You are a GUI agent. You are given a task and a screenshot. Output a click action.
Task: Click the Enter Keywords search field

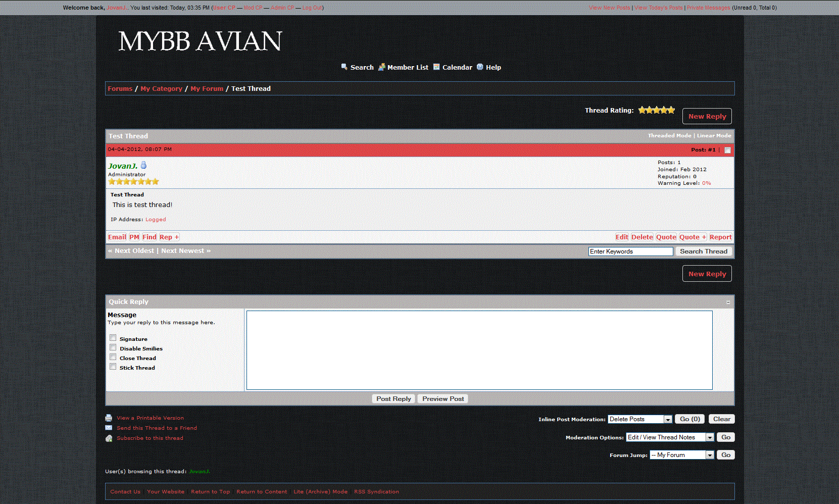coord(630,251)
